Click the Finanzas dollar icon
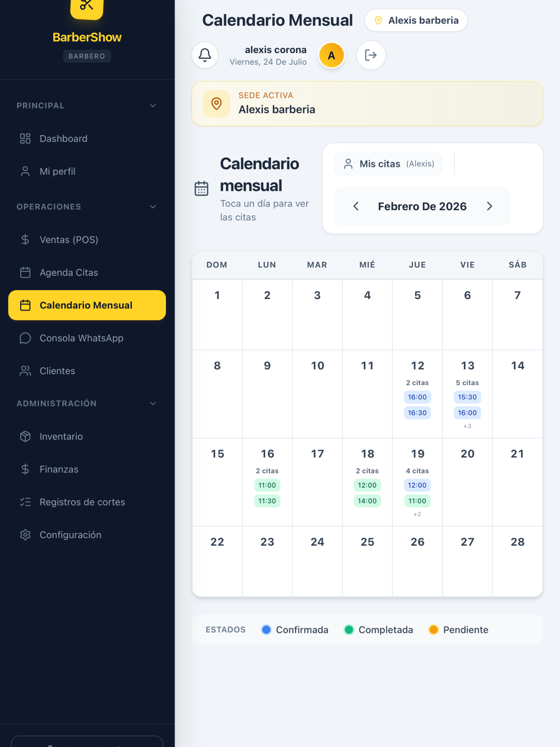 click(x=25, y=469)
